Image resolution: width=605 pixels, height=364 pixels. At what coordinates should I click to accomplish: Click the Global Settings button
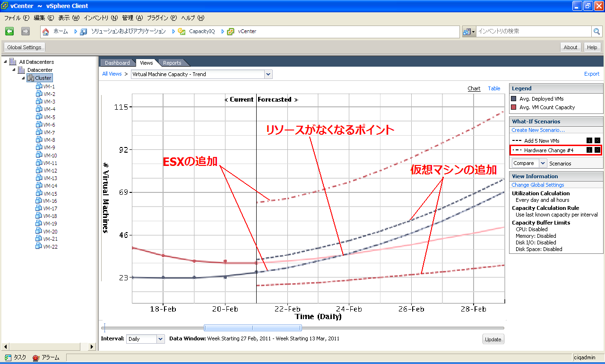(x=25, y=47)
